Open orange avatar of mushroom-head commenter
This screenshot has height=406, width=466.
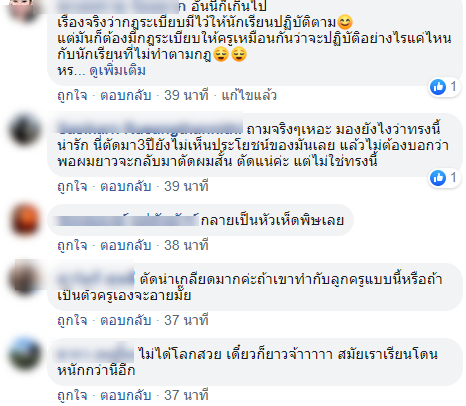(25, 221)
